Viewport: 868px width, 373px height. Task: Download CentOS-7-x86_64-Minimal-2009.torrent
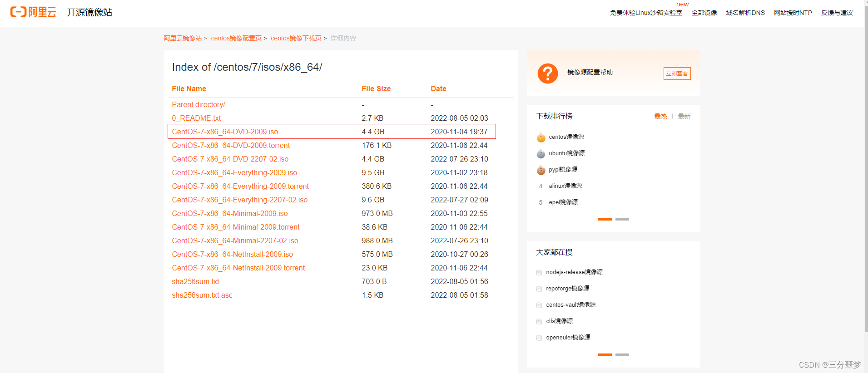point(236,227)
